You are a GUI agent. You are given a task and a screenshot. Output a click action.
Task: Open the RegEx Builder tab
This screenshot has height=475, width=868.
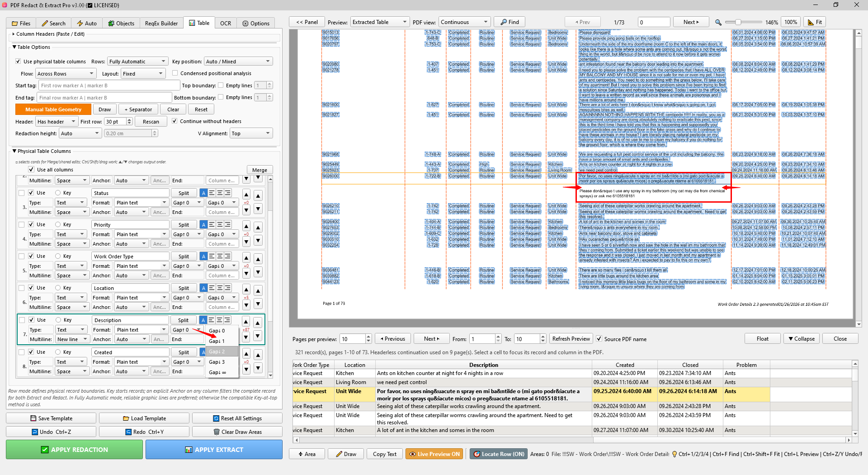pyautogui.click(x=161, y=23)
